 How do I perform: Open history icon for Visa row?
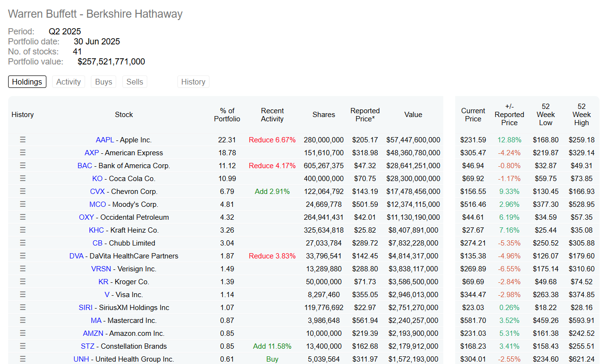click(x=22, y=295)
